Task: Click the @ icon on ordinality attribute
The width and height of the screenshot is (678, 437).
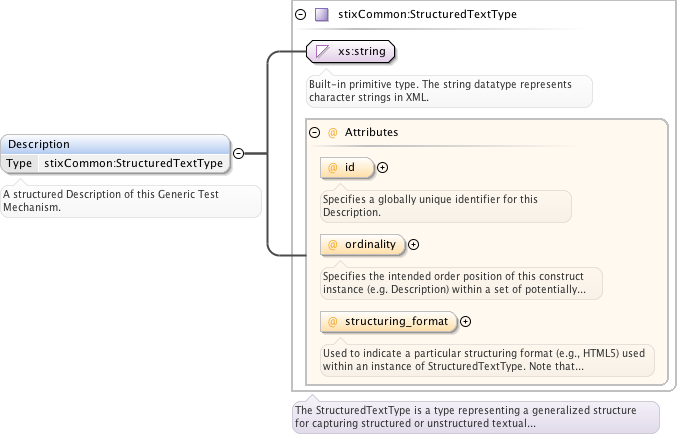Action: tap(332, 244)
